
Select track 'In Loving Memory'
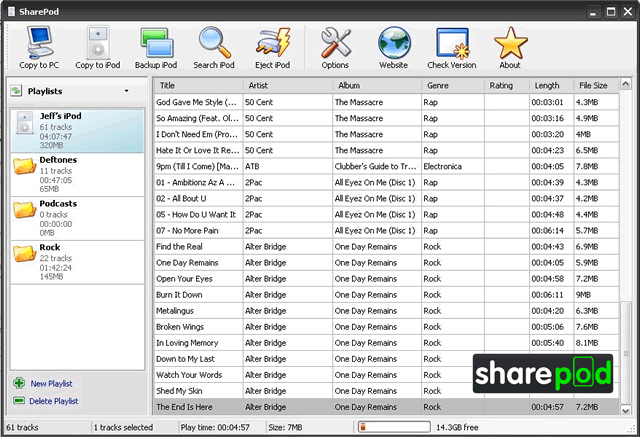tap(187, 343)
